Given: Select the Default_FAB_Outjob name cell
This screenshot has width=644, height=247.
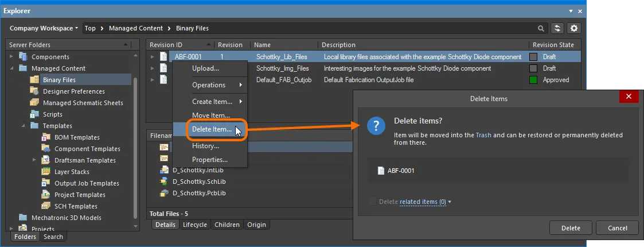Looking at the screenshot, I should click(284, 80).
